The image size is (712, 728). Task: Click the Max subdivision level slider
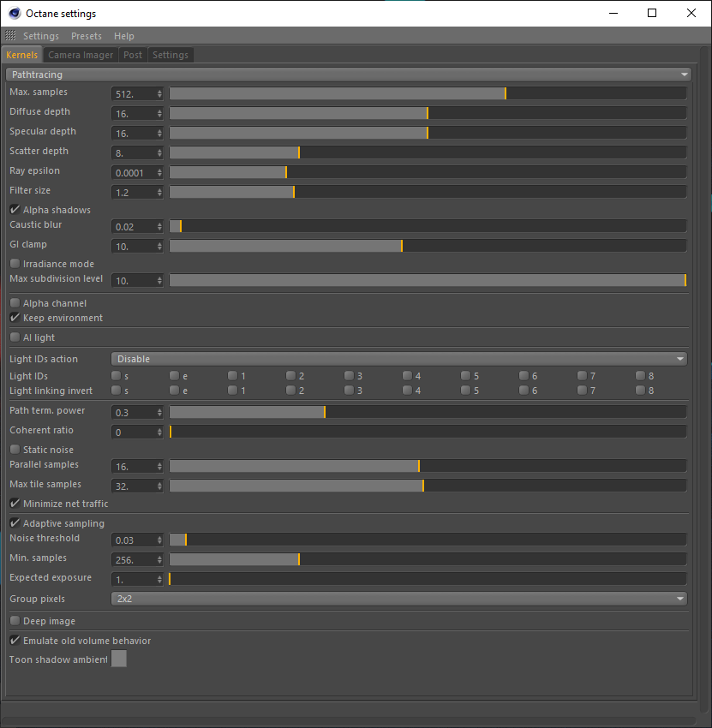pyautogui.click(x=428, y=280)
